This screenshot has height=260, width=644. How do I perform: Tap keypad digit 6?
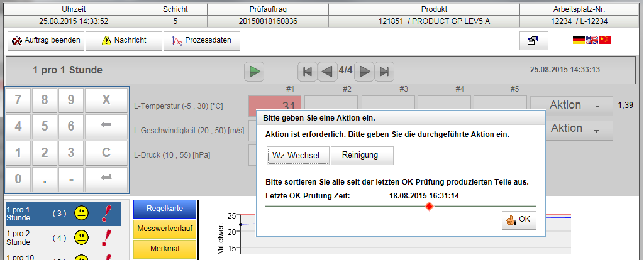(x=70, y=126)
